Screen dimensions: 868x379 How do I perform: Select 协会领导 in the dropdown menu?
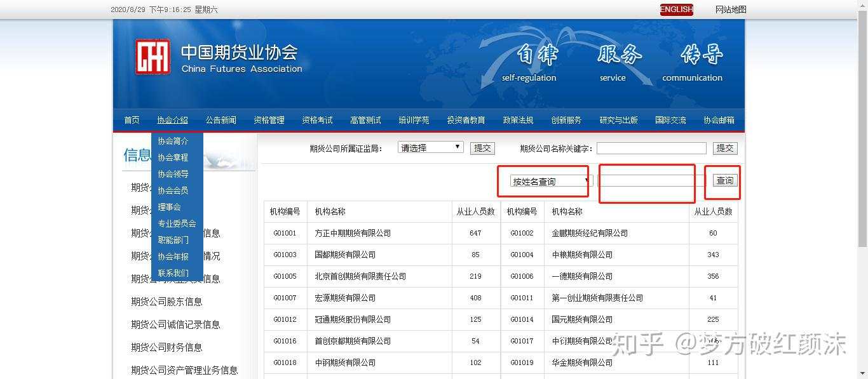pos(173,174)
